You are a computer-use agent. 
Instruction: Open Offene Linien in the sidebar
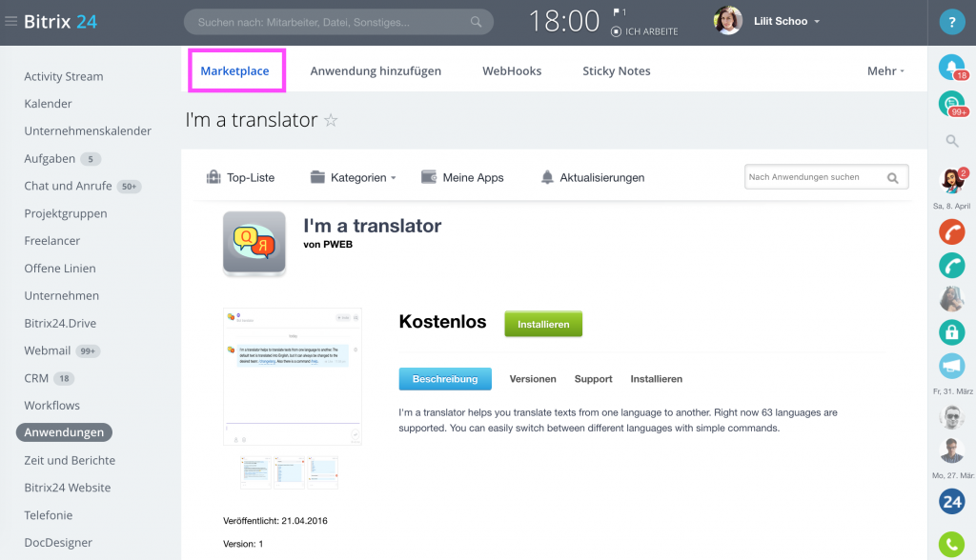pyautogui.click(x=60, y=269)
